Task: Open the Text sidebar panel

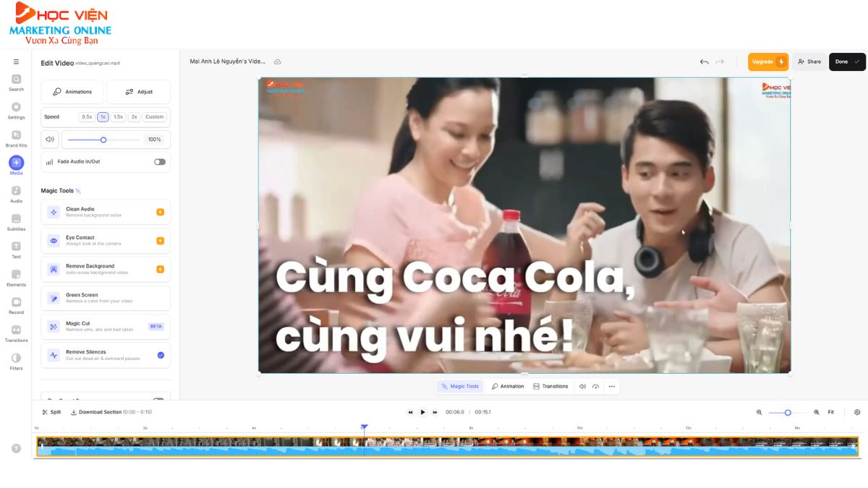Action: pyautogui.click(x=16, y=250)
